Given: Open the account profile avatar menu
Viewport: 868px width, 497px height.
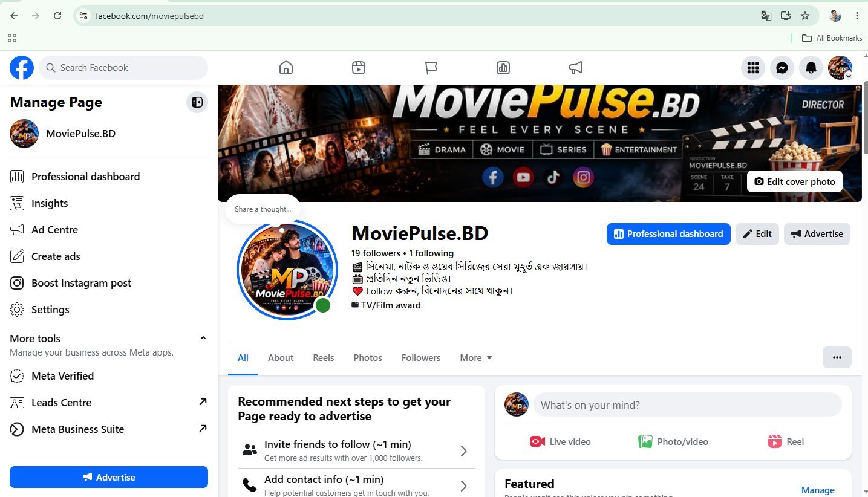Looking at the screenshot, I should 840,68.
